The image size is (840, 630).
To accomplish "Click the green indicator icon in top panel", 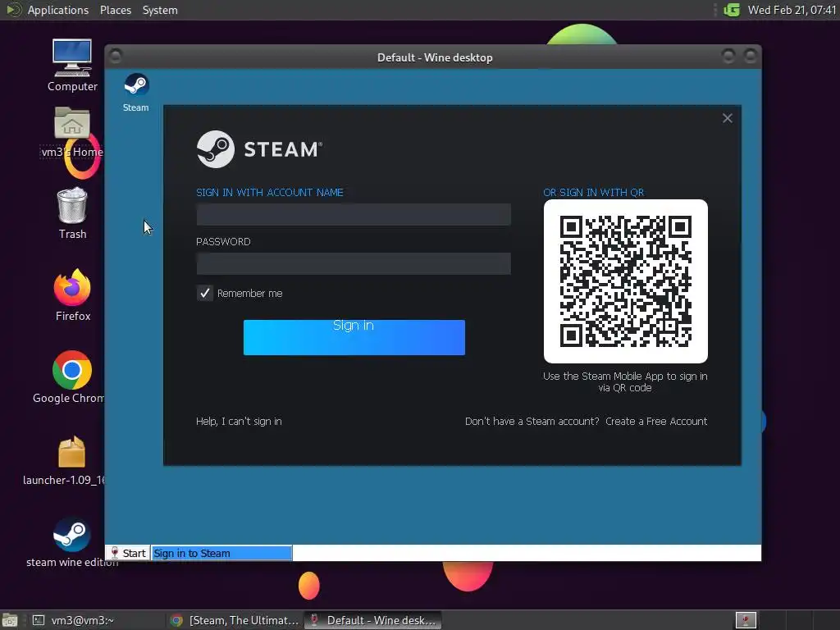I will point(732,10).
